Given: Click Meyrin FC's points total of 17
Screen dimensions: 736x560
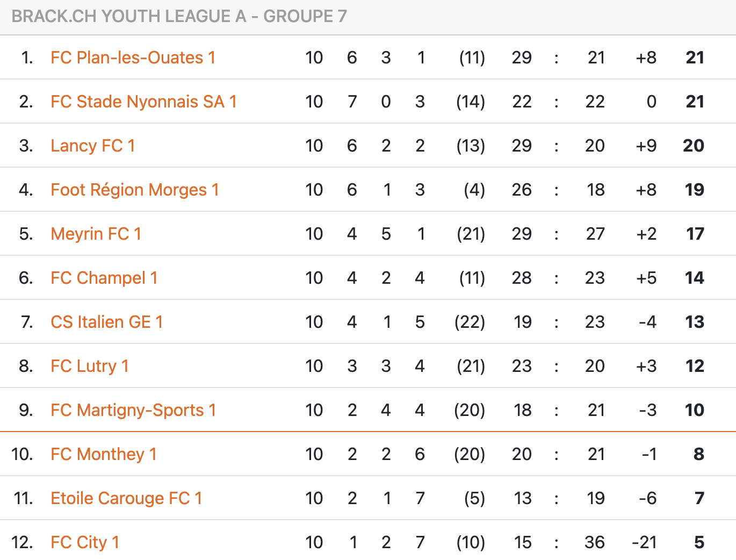Looking at the screenshot, I should (x=695, y=234).
